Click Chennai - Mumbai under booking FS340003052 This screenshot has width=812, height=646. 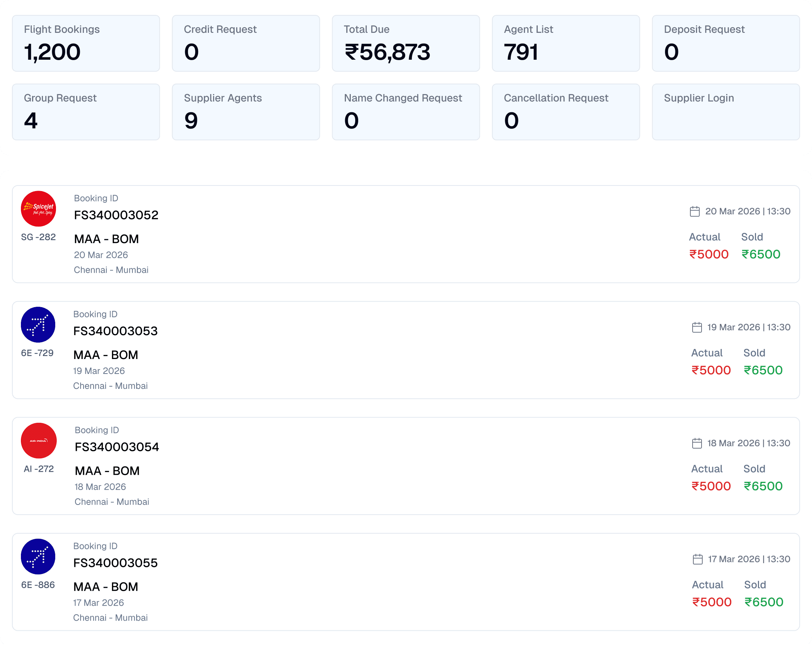point(111,270)
